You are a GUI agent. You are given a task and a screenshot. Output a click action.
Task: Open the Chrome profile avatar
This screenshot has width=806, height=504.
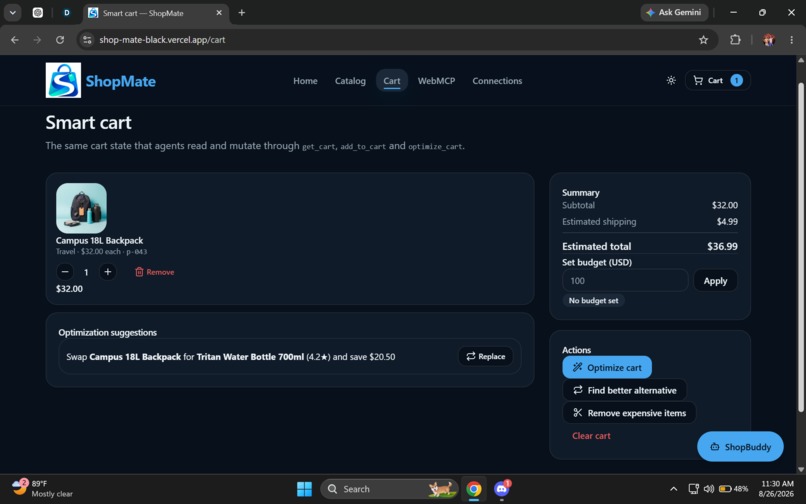[x=769, y=40]
